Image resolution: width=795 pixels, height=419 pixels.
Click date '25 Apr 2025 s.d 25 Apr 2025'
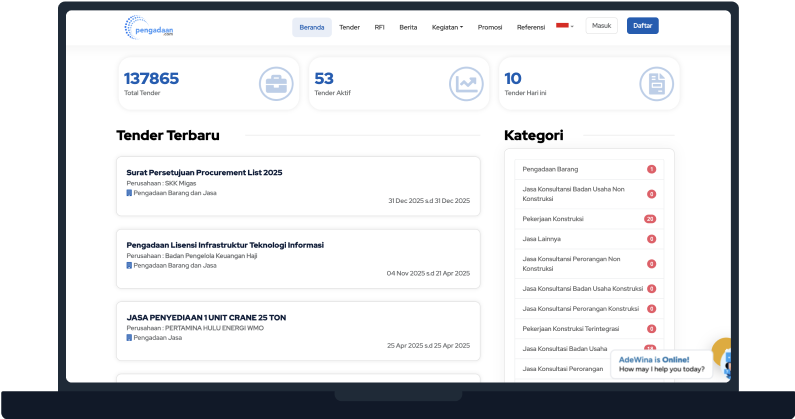coord(428,345)
